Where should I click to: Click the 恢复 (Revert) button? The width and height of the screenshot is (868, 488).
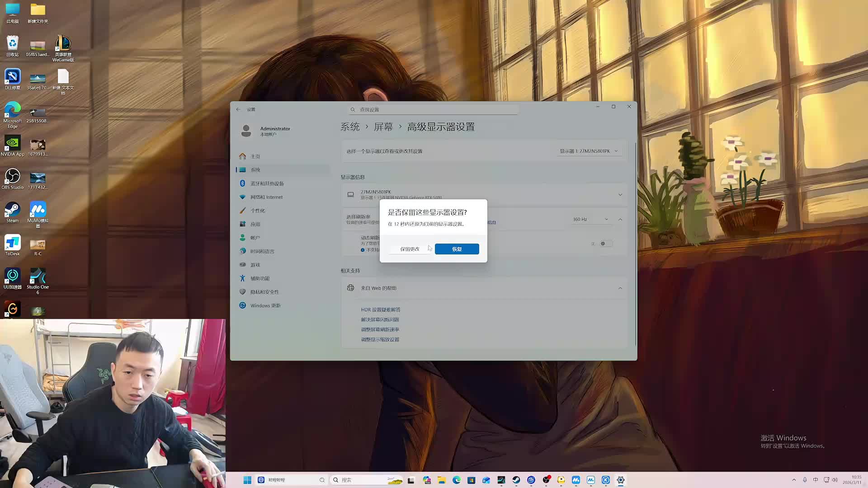click(457, 249)
